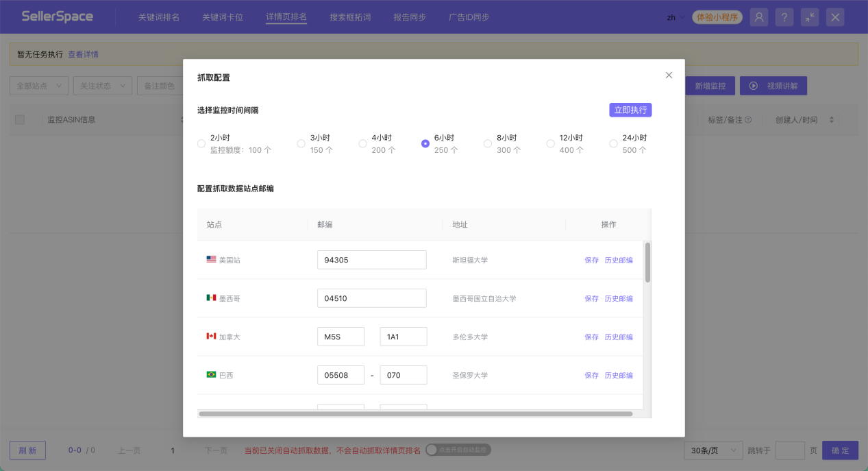Image resolution: width=868 pixels, height=471 pixels.
Task: Open the user profile icon
Action: pos(758,16)
